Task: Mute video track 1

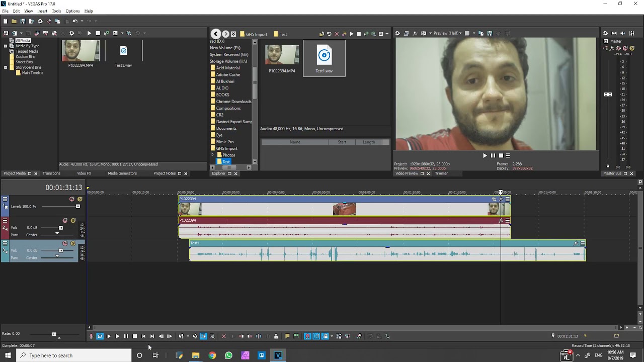Action: [x=72, y=199]
